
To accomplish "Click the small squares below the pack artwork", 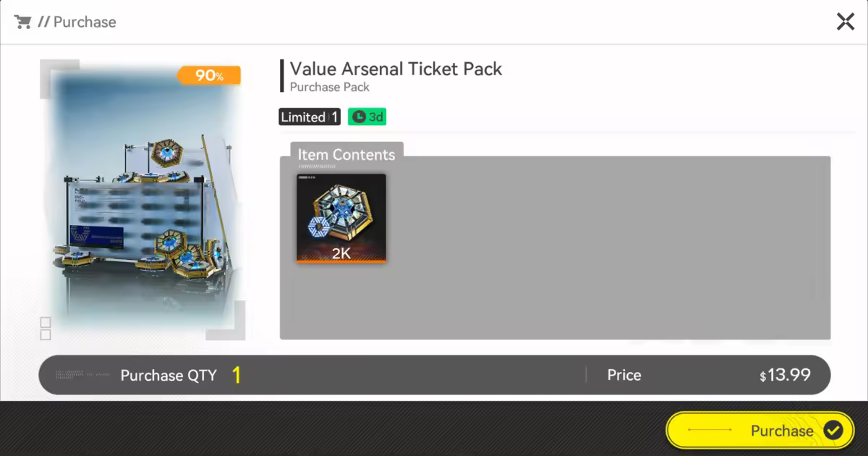I will [x=46, y=328].
